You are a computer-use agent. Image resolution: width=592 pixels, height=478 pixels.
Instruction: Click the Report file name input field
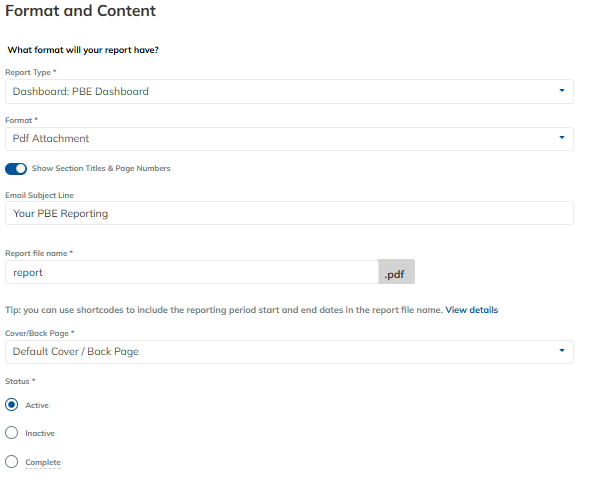click(x=192, y=272)
